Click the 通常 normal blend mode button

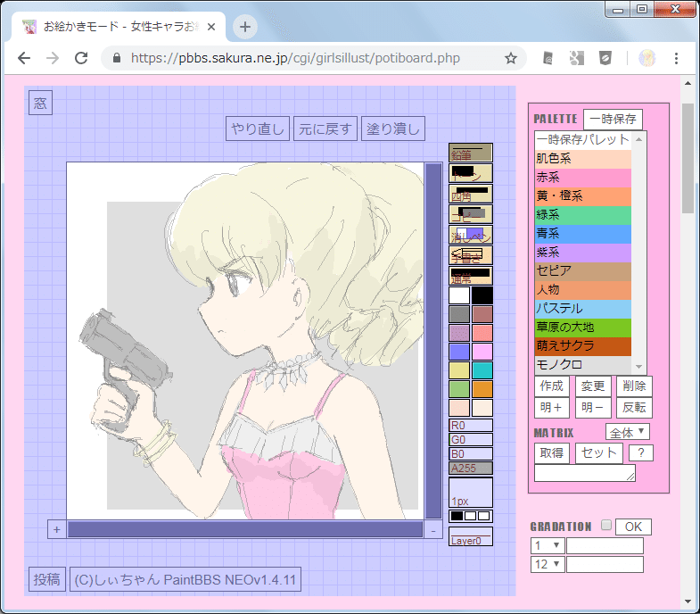[x=471, y=276]
